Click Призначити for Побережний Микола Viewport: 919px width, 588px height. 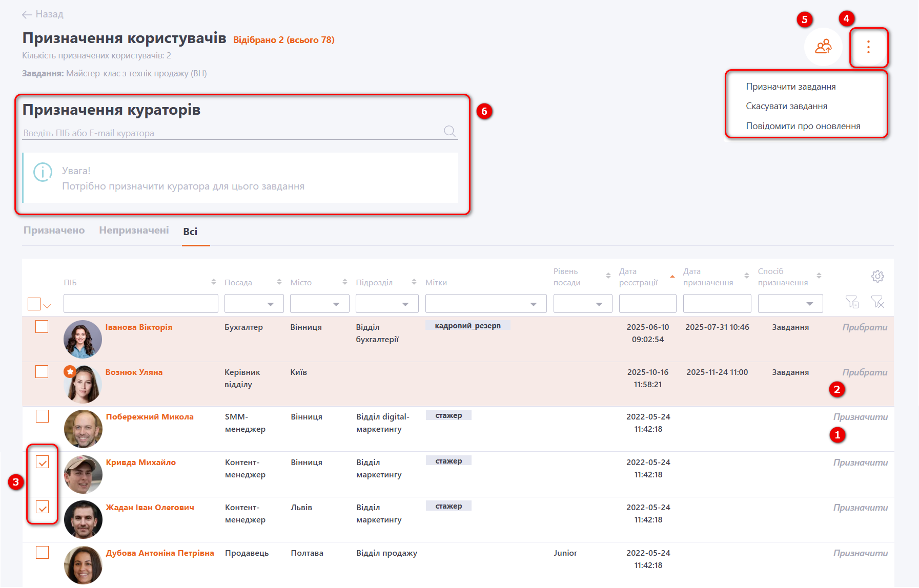[860, 417]
